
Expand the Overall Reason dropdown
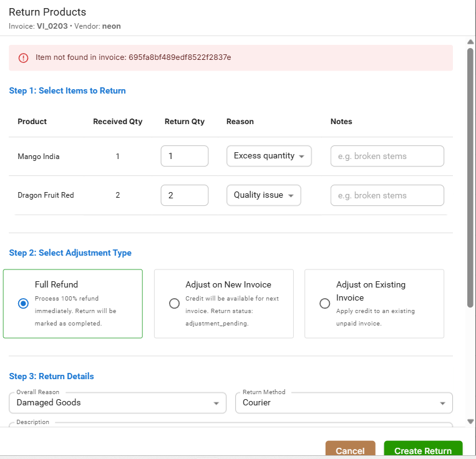pyautogui.click(x=117, y=403)
